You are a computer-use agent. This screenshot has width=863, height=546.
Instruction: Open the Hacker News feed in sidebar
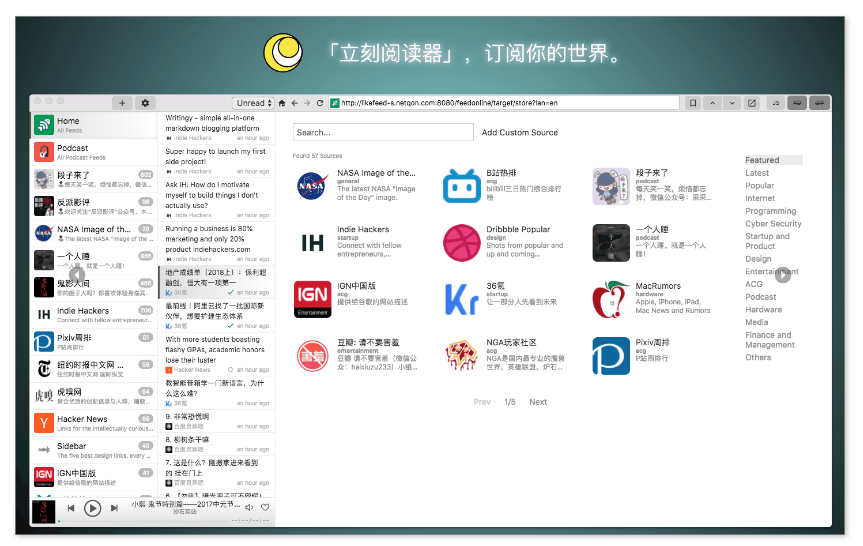(83, 419)
